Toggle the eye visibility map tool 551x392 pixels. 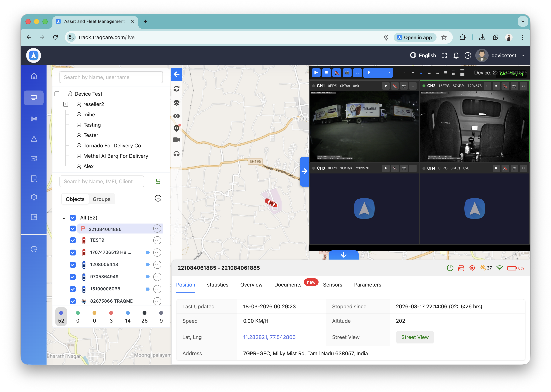tap(177, 116)
